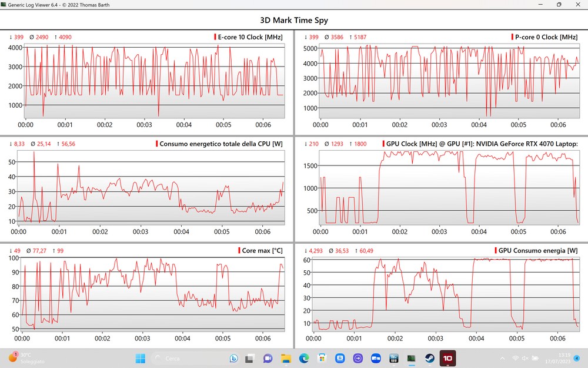Click the minimum CPU power value 8,33
Screen dimensions: 588x368
point(19,144)
